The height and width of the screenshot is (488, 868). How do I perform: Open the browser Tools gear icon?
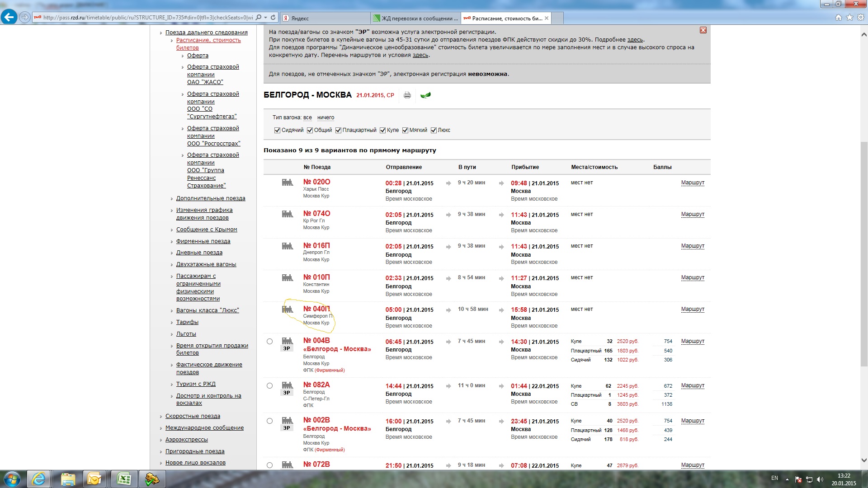[861, 18]
